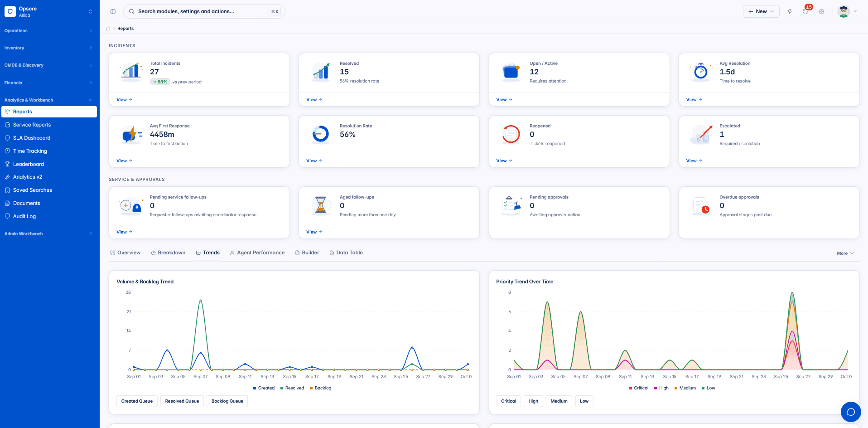Click the home breadcrumb icon
The image size is (868, 428).
tap(108, 29)
